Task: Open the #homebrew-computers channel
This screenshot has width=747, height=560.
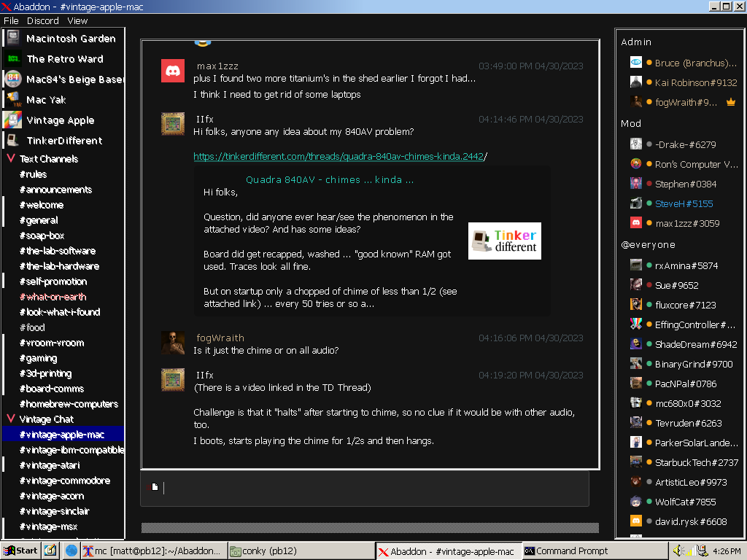Action: pyautogui.click(x=69, y=404)
